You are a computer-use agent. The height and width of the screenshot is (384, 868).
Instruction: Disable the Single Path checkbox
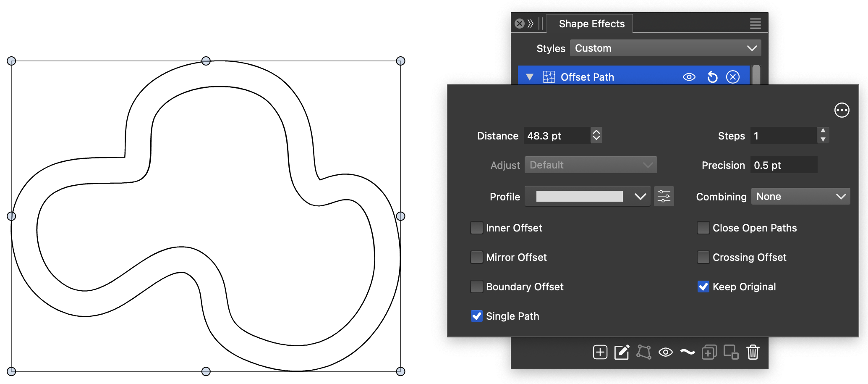click(x=476, y=316)
